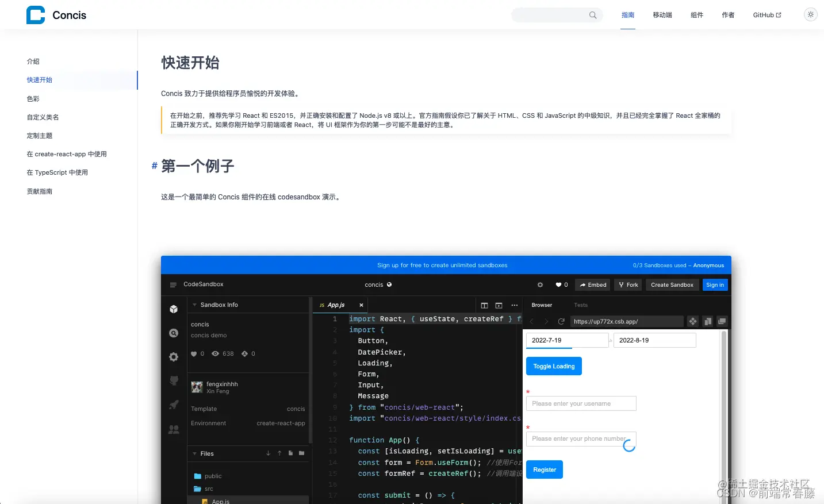Refresh the sandbox browser preview
The height and width of the screenshot is (504, 824).
(x=561, y=321)
